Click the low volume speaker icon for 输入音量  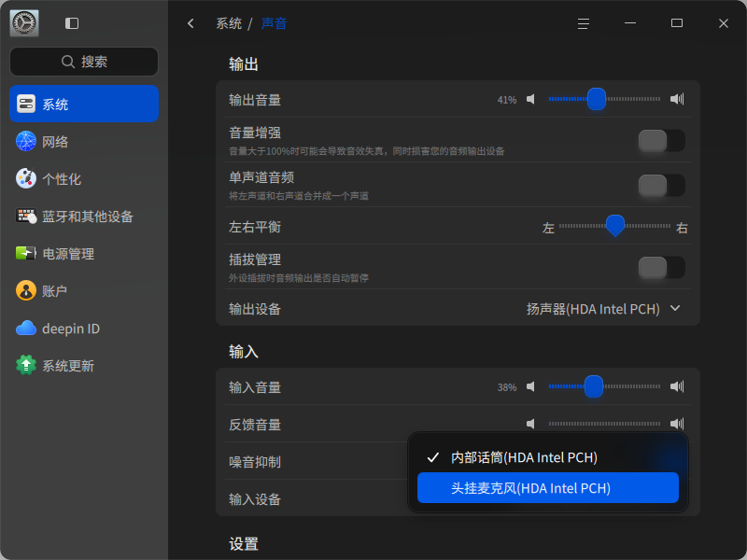click(530, 386)
